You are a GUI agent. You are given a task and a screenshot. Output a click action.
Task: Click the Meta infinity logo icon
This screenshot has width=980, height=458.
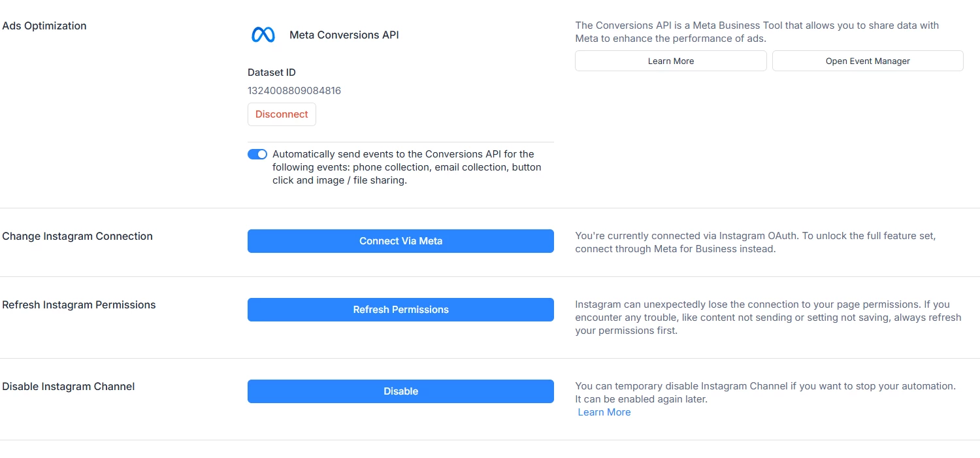click(x=263, y=35)
